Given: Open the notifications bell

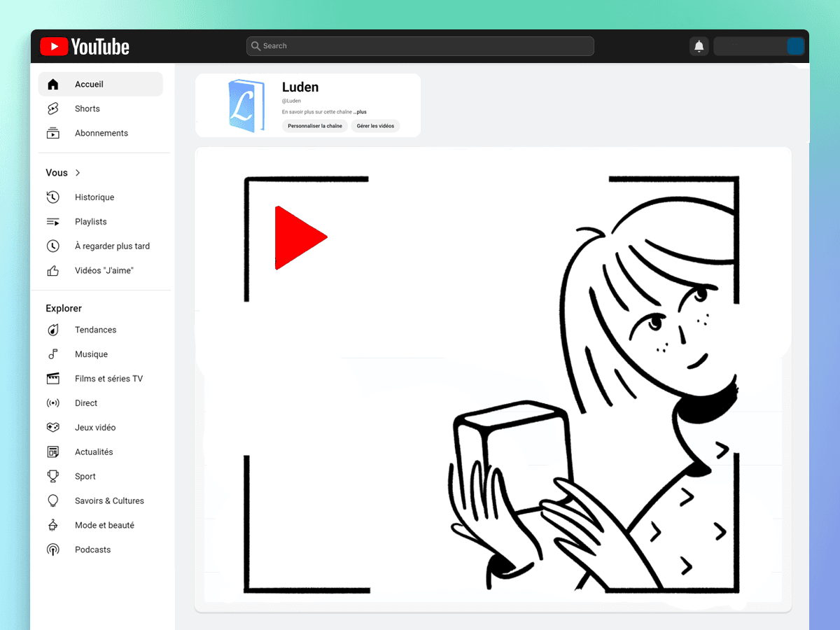Looking at the screenshot, I should click(699, 46).
